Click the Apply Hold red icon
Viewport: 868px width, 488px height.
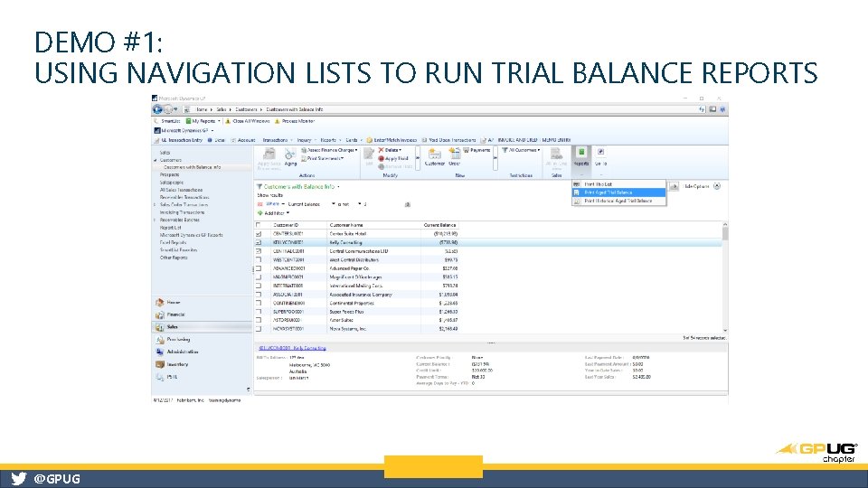(381, 159)
